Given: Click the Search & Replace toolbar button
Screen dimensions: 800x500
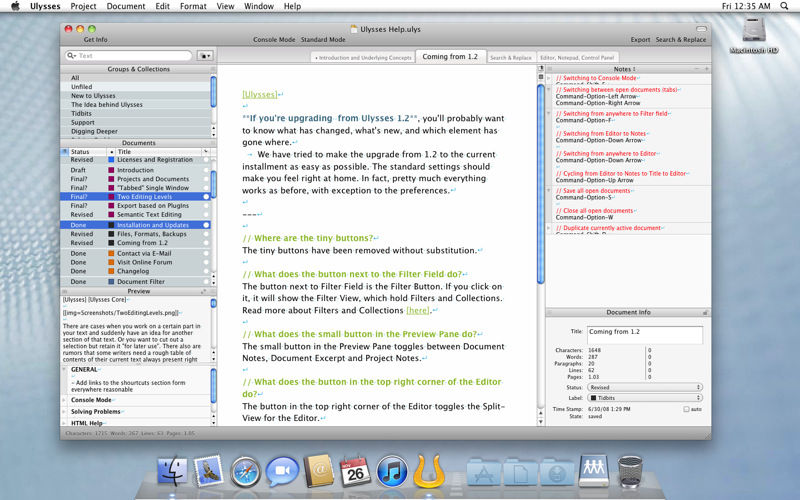Looking at the screenshot, I should pyautogui.click(x=681, y=39).
